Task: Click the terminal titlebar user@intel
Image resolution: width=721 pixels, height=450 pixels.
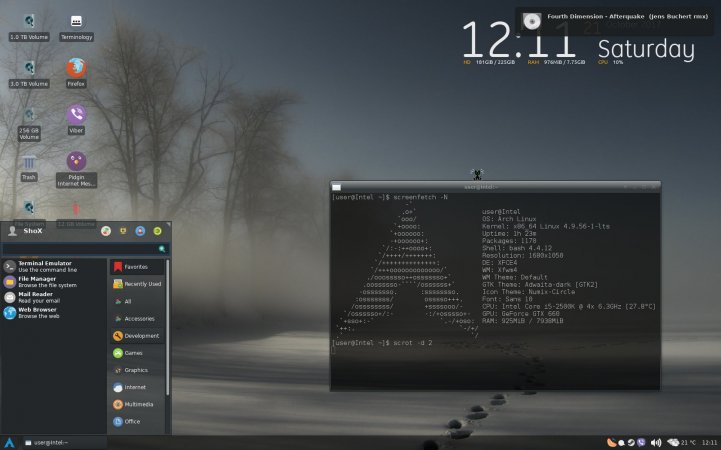Action: [x=481, y=187]
